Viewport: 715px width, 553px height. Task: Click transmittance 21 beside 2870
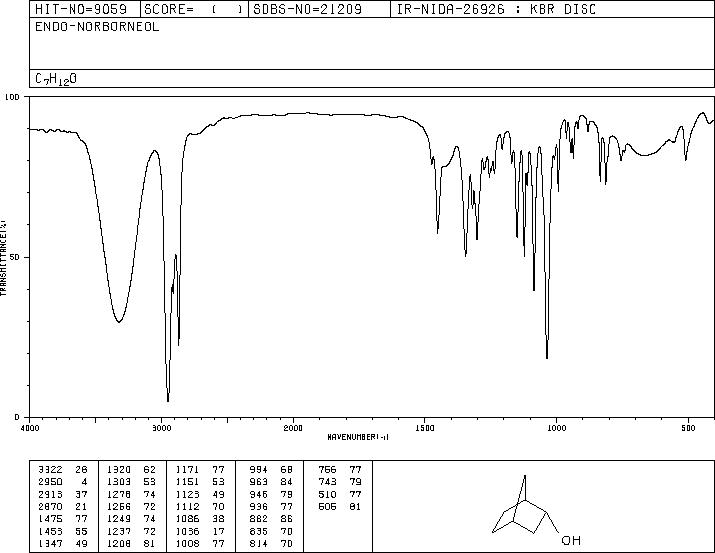(x=81, y=506)
